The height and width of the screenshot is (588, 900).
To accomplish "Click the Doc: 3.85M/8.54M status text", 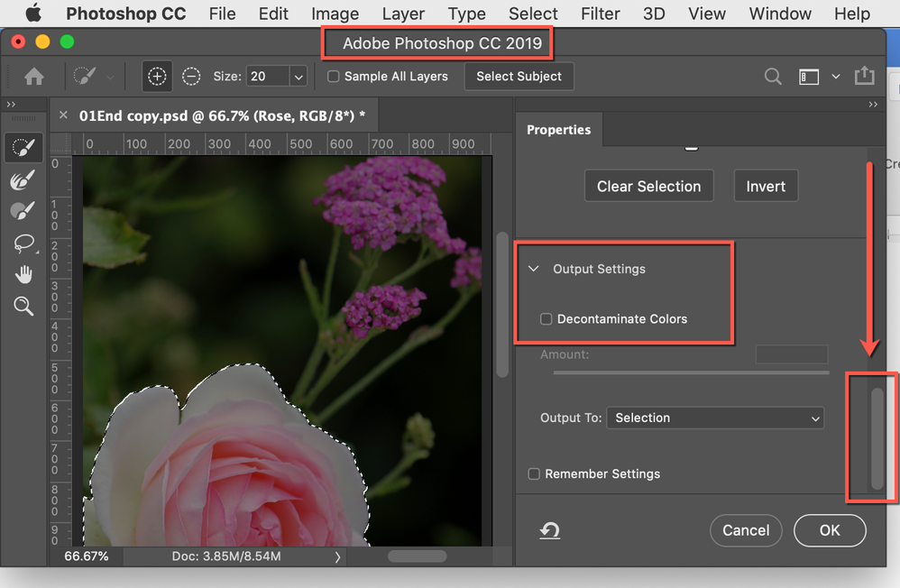I will (226, 556).
